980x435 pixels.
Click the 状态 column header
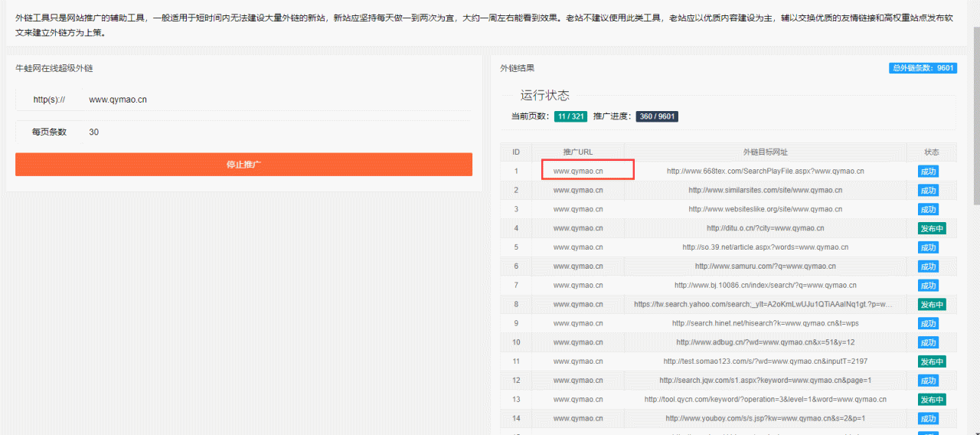point(932,152)
